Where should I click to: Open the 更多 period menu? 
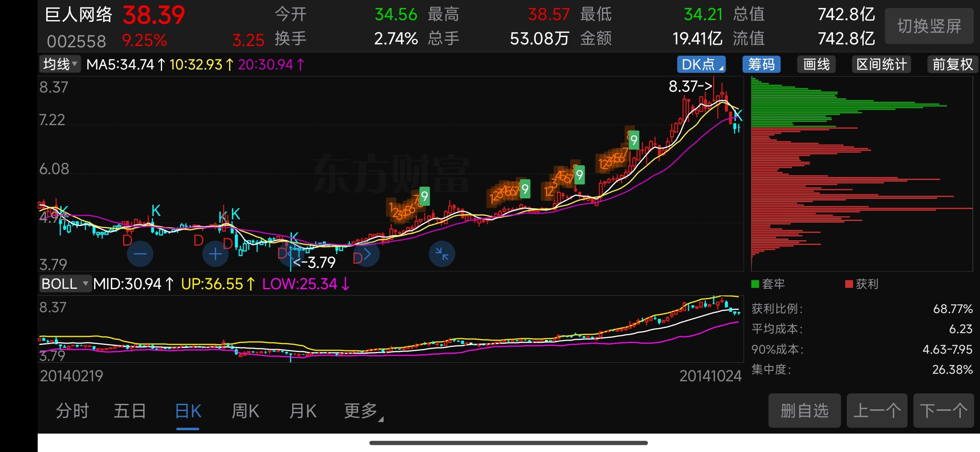363,411
